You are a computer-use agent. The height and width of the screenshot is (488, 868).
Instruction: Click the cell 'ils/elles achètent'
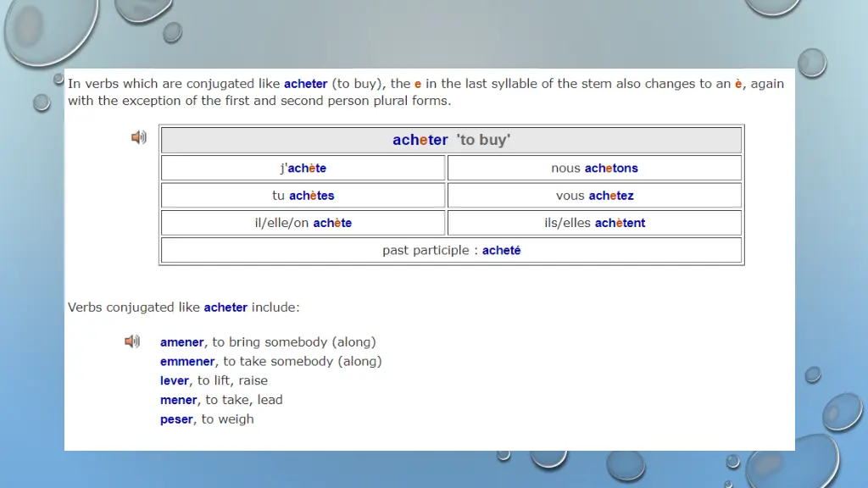[594, 223]
